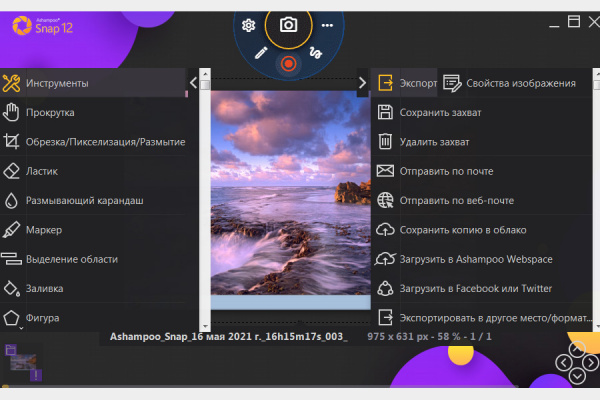Image resolution: width=600 pixels, height=400 pixels.
Task: Select the pencil edit icon
Action: [261, 53]
